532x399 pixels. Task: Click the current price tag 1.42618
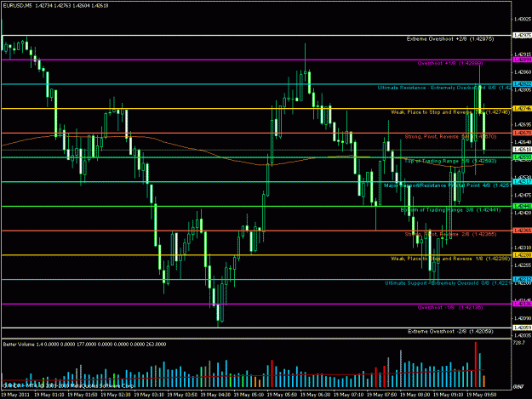coord(522,150)
